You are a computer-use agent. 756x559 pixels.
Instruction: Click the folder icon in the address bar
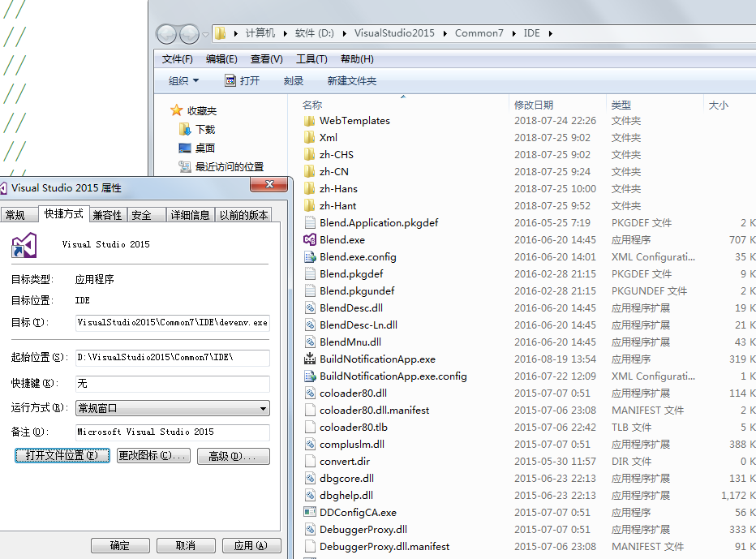(221, 33)
